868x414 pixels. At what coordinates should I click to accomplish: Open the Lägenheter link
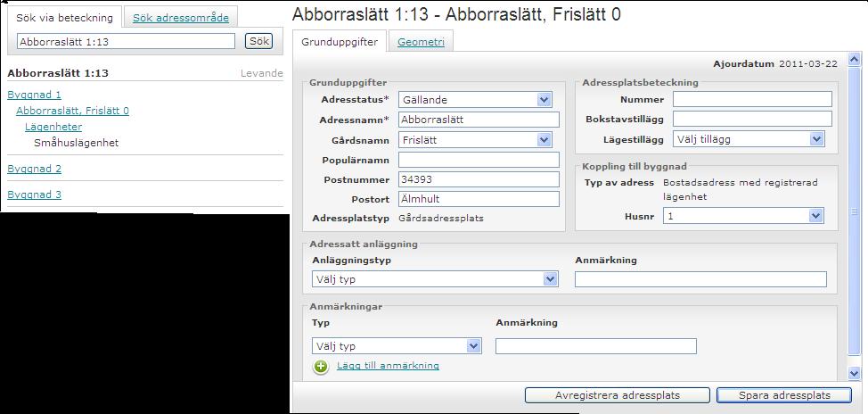pos(53,127)
